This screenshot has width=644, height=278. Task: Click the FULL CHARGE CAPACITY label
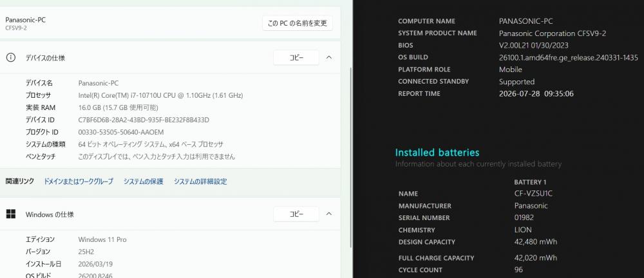(x=436, y=258)
